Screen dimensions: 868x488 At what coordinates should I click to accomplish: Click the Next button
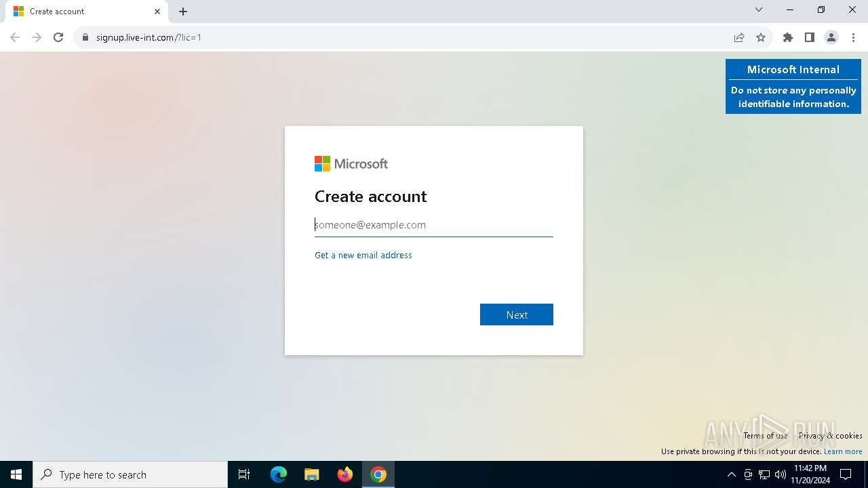coord(517,314)
